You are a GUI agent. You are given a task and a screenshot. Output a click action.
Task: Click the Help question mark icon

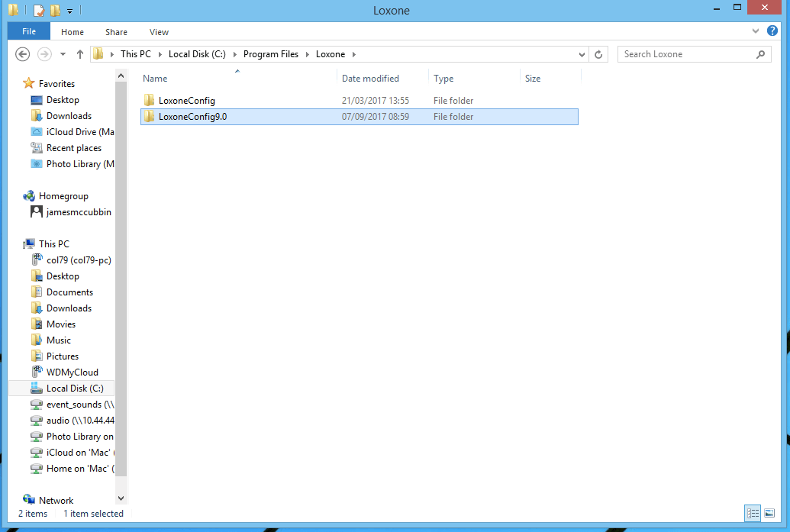(x=772, y=31)
